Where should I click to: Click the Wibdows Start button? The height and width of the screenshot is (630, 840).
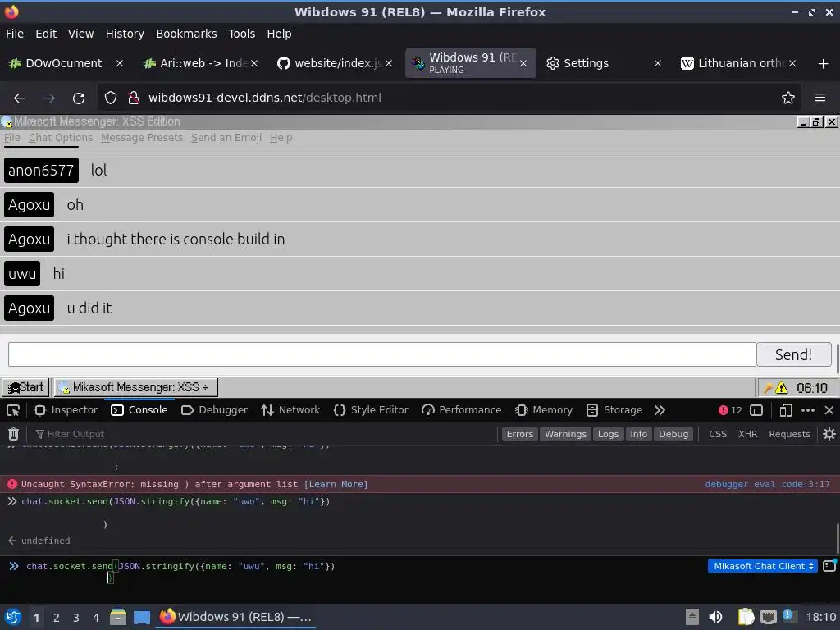point(25,387)
